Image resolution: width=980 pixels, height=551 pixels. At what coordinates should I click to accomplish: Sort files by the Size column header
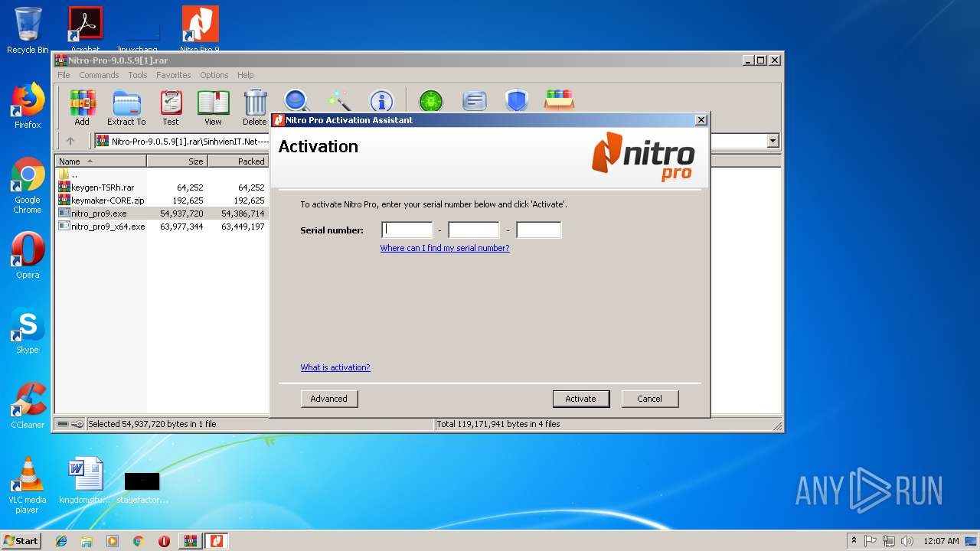point(177,161)
